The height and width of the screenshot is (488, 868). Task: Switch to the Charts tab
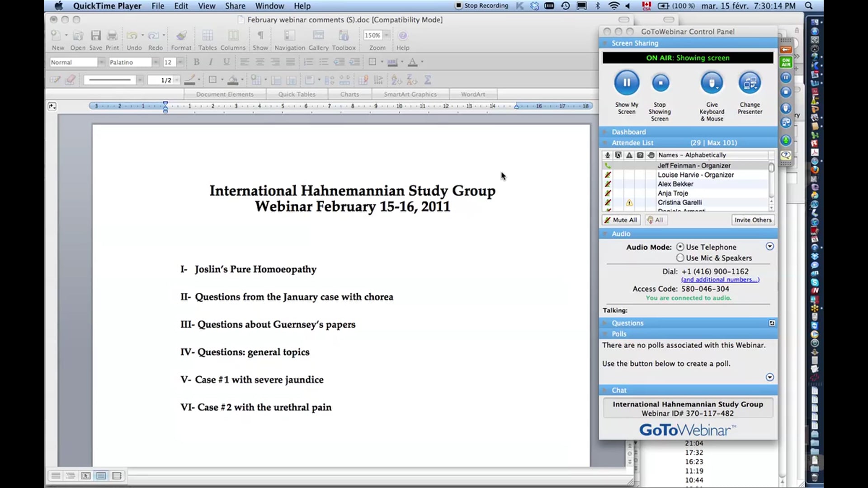[x=349, y=94]
